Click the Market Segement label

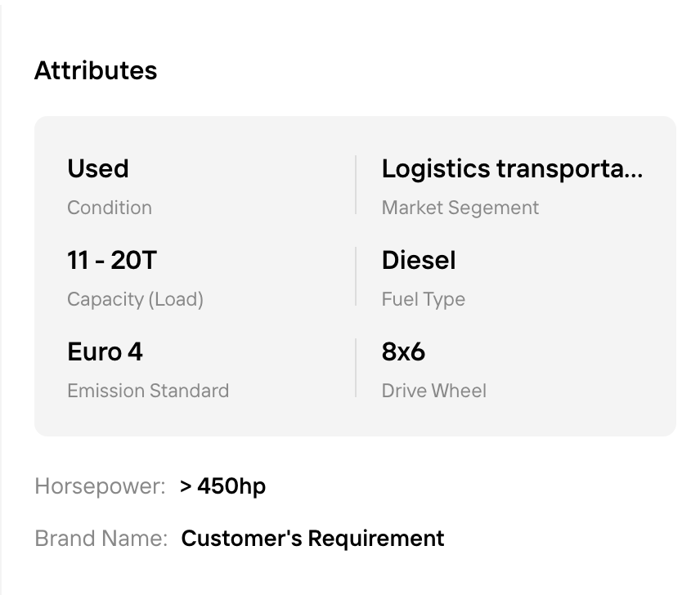point(460,208)
